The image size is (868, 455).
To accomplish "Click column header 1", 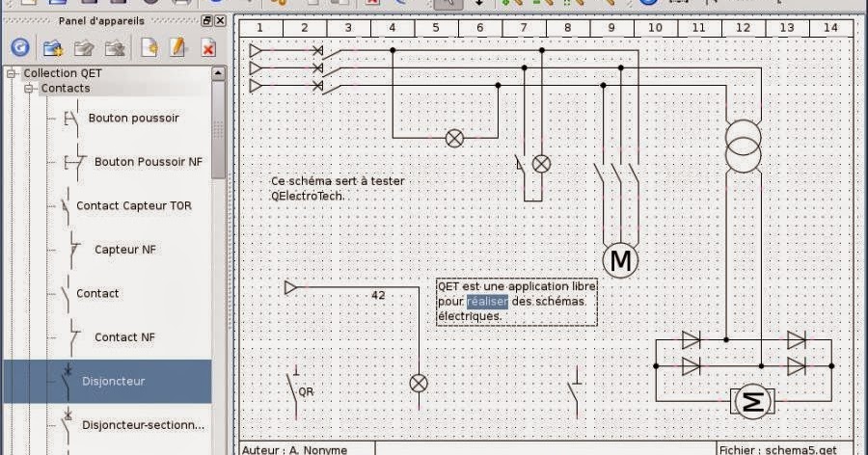I will (260, 28).
